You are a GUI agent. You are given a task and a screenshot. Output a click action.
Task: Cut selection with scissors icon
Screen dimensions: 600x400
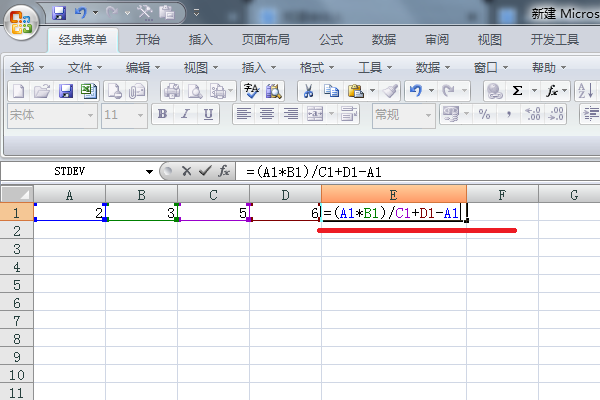click(x=308, y=91)
